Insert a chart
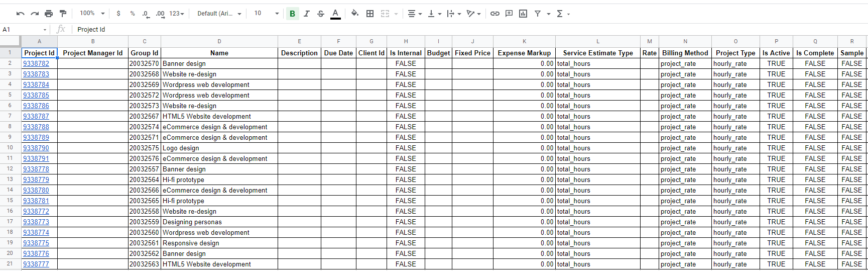The height and width of the screenshot is (271, 868). (523, 14)
